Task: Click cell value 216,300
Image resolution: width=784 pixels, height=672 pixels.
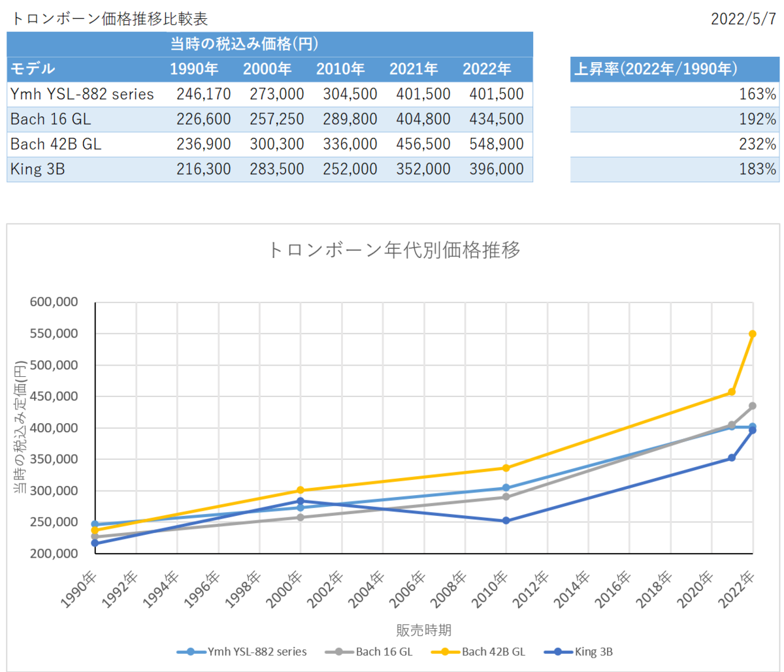Action: (204, 169)
